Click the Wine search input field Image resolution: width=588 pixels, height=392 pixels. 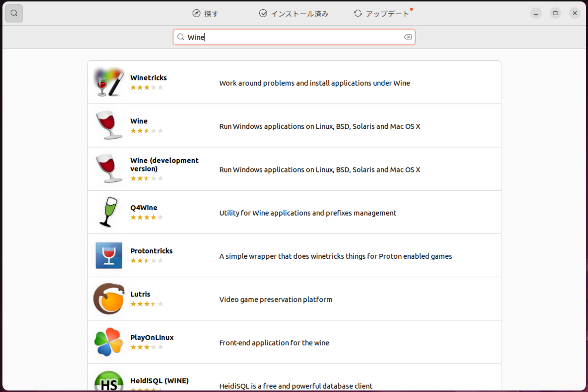tap(294, 37)
